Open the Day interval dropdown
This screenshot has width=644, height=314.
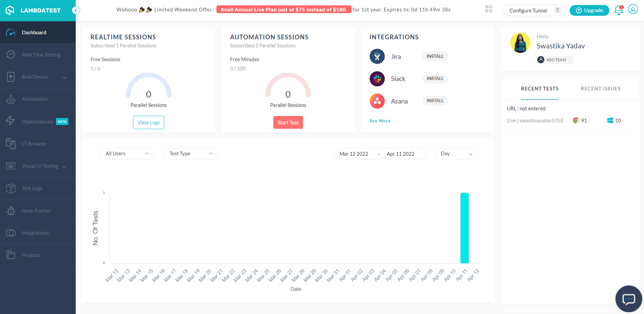pos(456,154)
